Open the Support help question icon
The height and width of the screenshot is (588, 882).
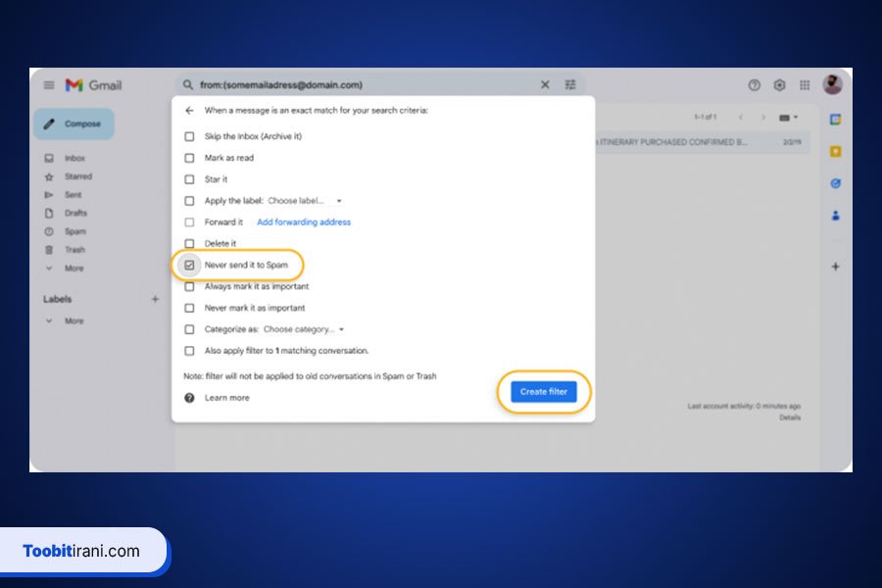(754, 85)
